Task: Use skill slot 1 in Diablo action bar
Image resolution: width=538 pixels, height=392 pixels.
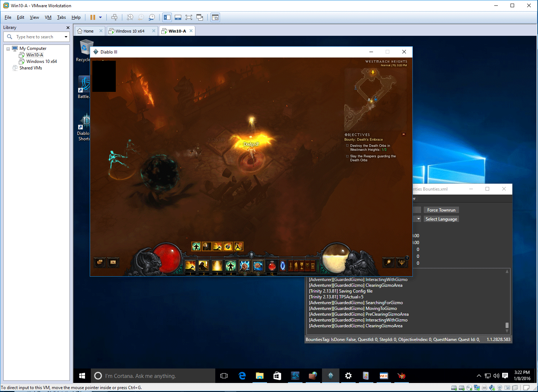Action: [x=190, y=266]
